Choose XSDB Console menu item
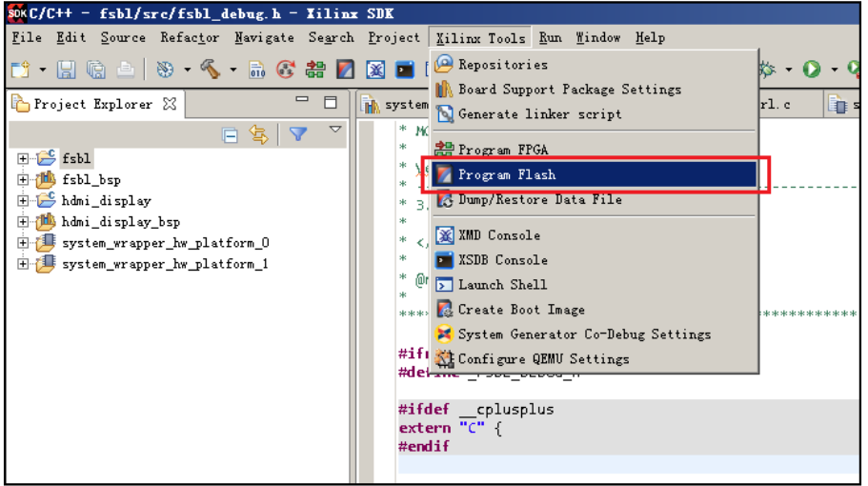 pos(594,260)
